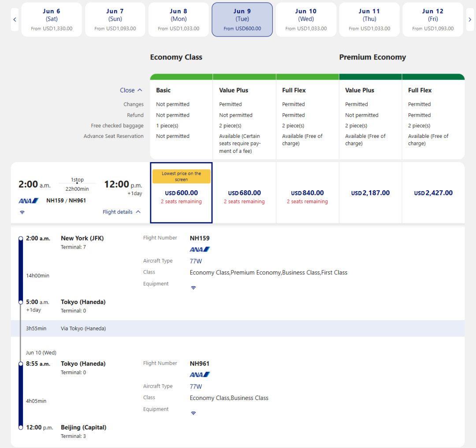476x448 pixels.
Task: Collapse fare details with Close chevron
Action: point(131,90)
